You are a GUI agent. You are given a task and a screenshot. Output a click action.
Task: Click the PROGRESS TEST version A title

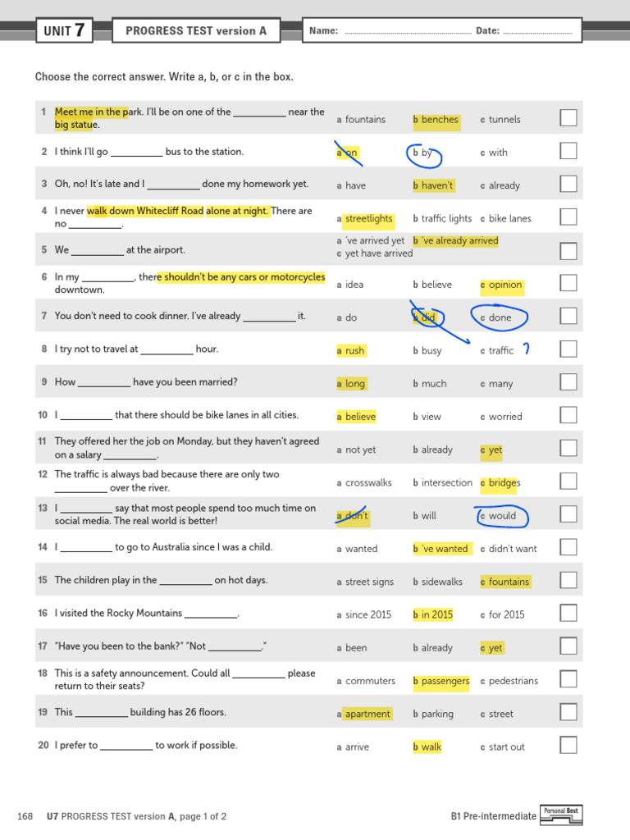(x=196, y=31)
